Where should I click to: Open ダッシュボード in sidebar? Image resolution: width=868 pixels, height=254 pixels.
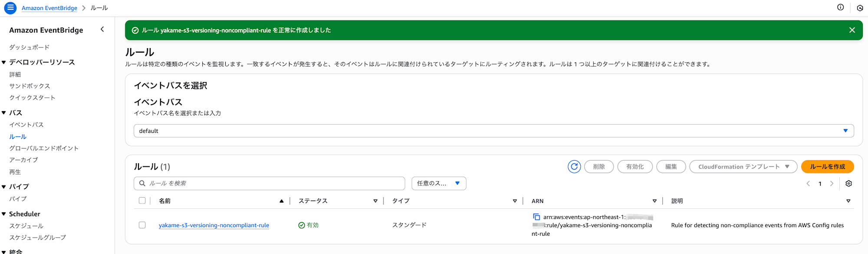coord(30,47)
